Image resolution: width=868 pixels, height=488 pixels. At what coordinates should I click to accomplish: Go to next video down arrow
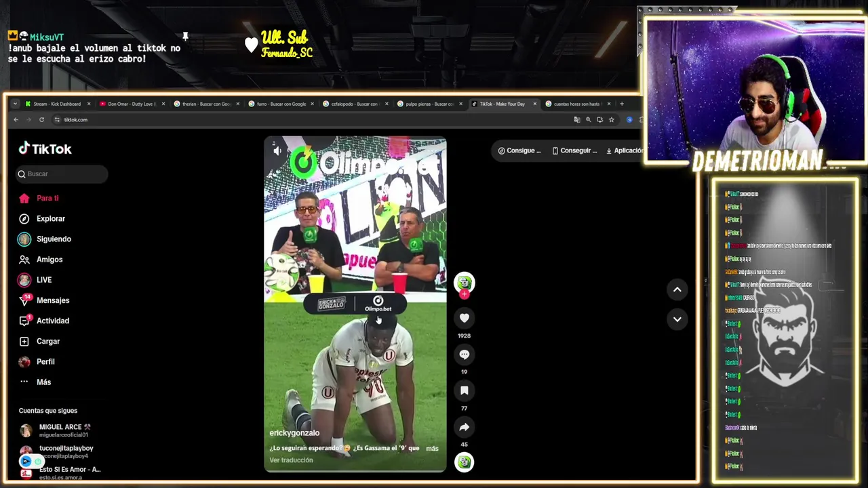[677, 319]
